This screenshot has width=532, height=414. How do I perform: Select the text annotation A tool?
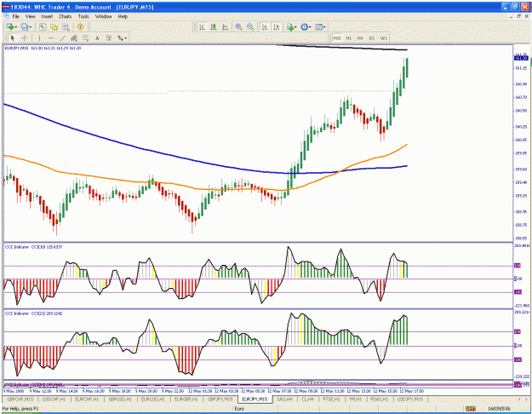coord(97,38)
